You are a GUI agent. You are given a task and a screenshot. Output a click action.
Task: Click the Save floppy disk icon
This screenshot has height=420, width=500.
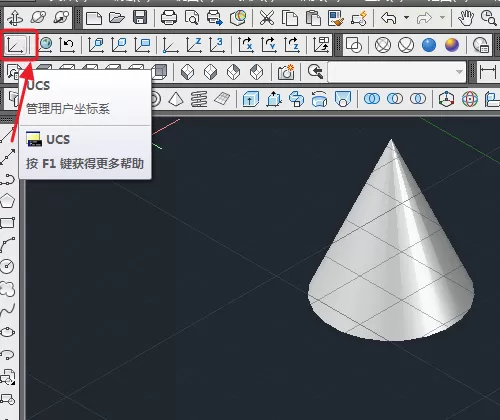[x=140, y=17]
